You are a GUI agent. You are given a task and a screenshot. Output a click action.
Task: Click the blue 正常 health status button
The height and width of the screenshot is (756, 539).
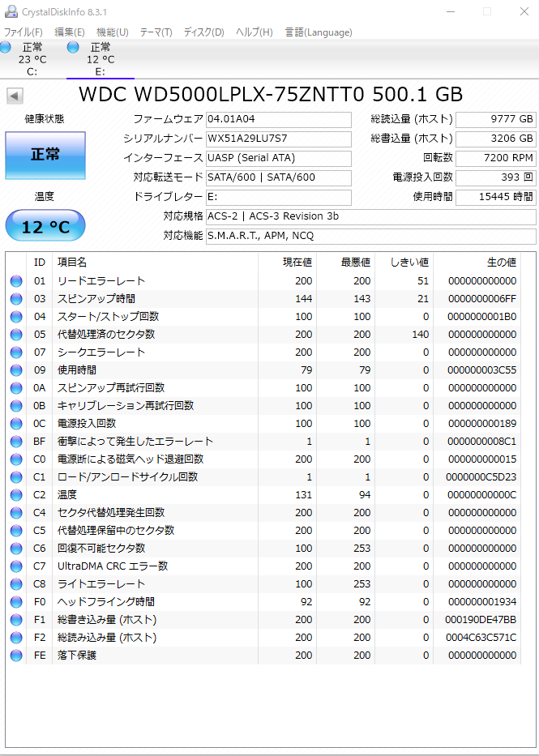(x=45, y=156)
